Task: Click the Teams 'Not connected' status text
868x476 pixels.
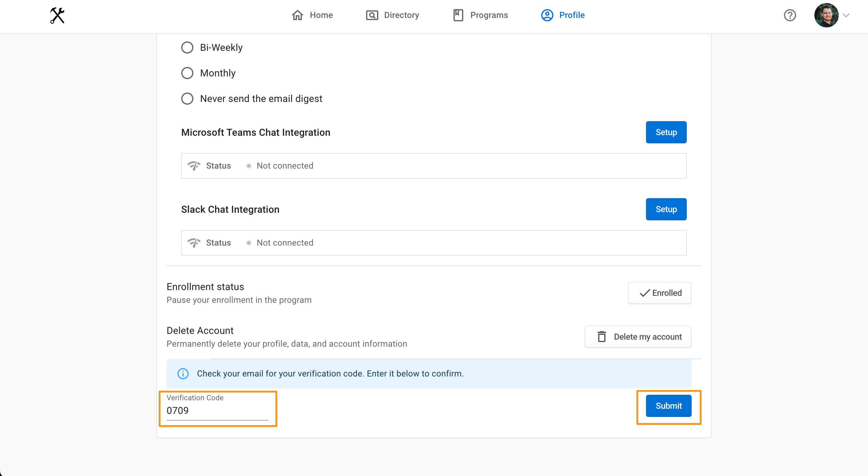Action: 285,166
